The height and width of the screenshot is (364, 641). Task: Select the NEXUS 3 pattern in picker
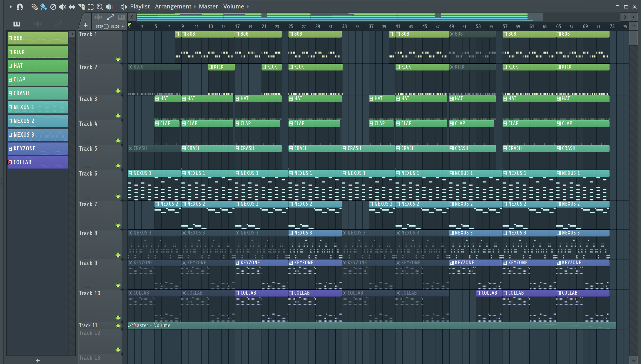click(x=38, y=135)
